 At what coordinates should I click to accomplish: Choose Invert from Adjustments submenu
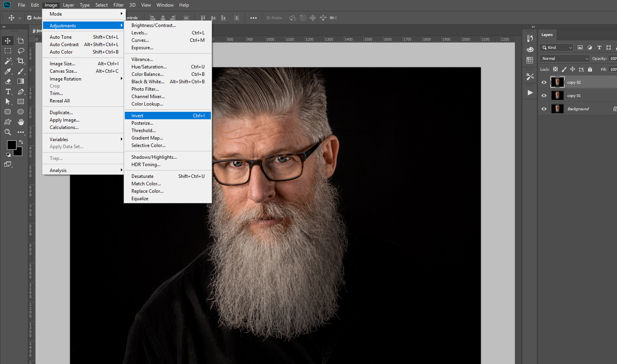[x=168, y=116]
